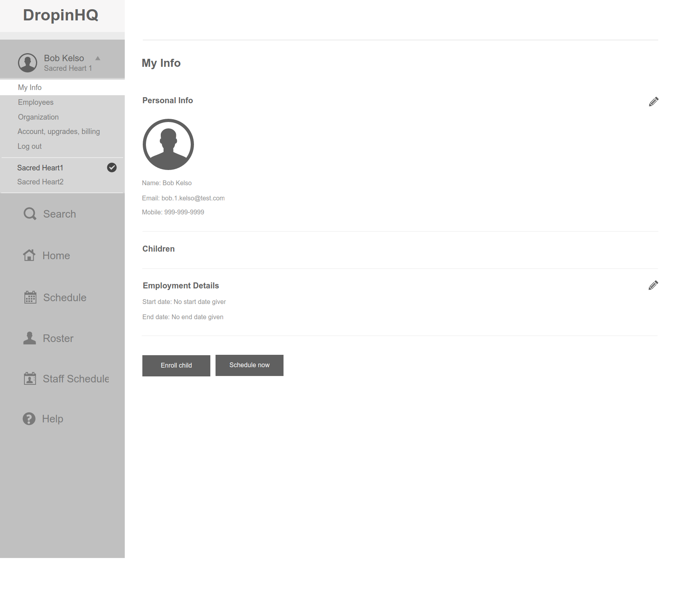Viewport: 673px width, 616px height.
Task: Click the Help question mark icon
Action: [x=29, y=419]
